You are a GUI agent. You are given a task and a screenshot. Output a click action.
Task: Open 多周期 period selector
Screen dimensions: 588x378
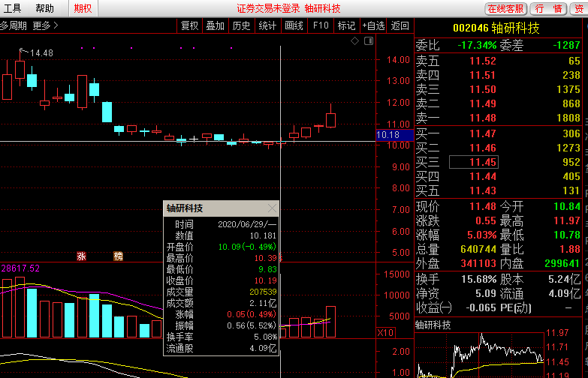14,25
